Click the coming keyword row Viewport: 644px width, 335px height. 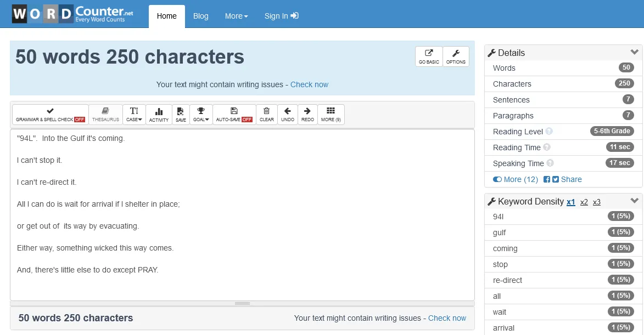coord(563,248)
